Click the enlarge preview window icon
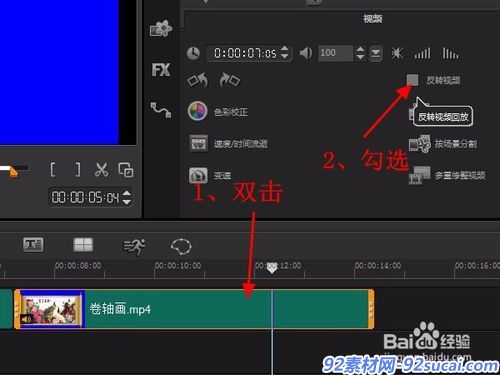The image size is (500, 375). pos(126,170)
